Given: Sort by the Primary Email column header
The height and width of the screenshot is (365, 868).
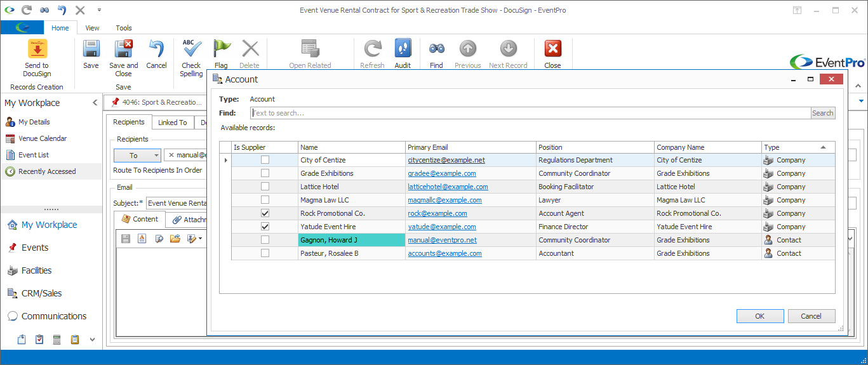Looking at the screenshot, I should (471, 147).
